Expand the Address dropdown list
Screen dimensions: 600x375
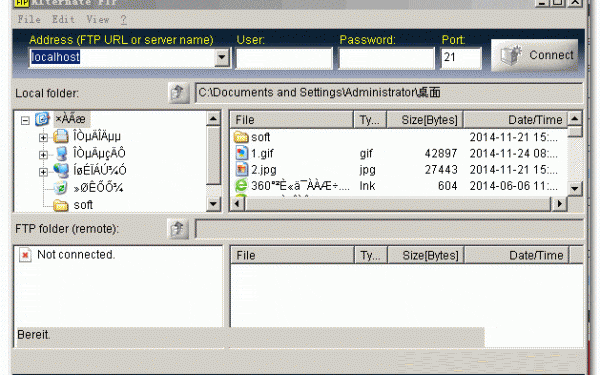pyautogui.click(x=222, y=57)
